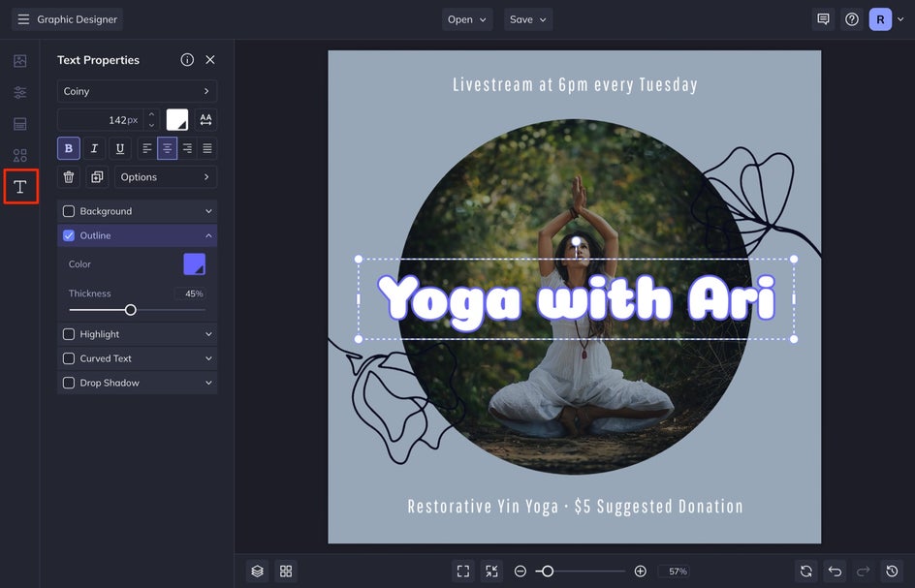Enable the Background checkbox
The image size is (915, 588).
(69, 211)
